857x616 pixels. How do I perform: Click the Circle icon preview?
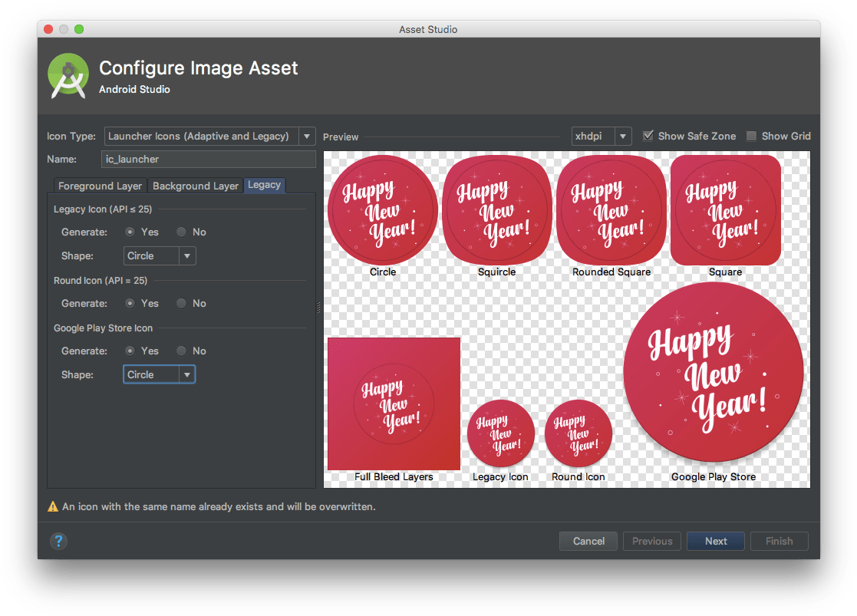(x=383, y=209)
